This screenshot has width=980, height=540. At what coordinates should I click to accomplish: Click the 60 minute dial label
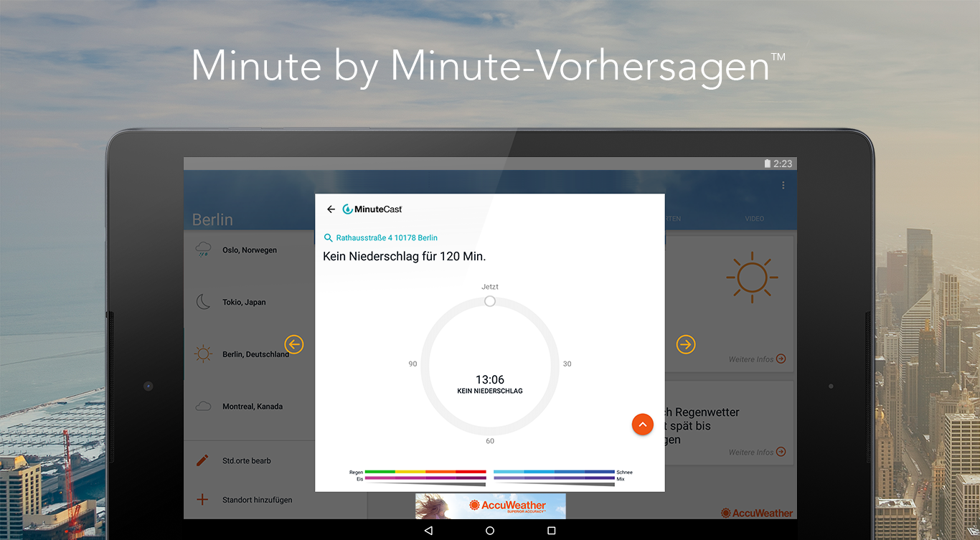coord(490,441)
